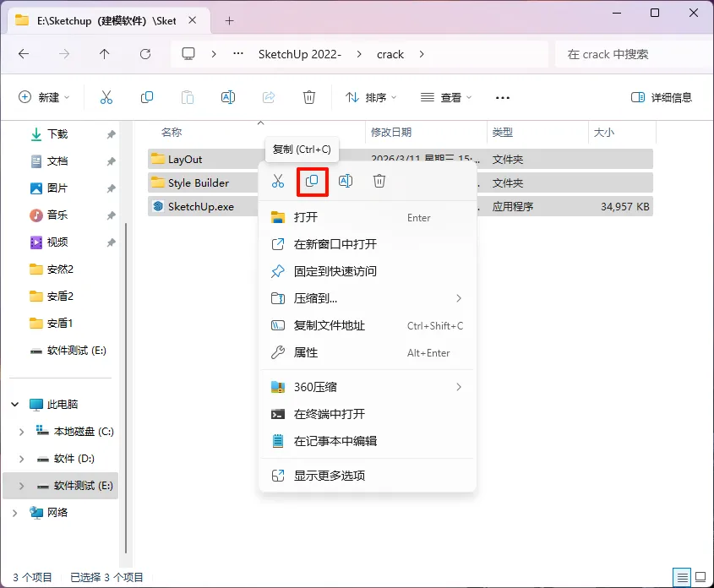Switch to details list view icon in status bar
This screenshot has width=714, height=588.
click(x=682, y=578)
